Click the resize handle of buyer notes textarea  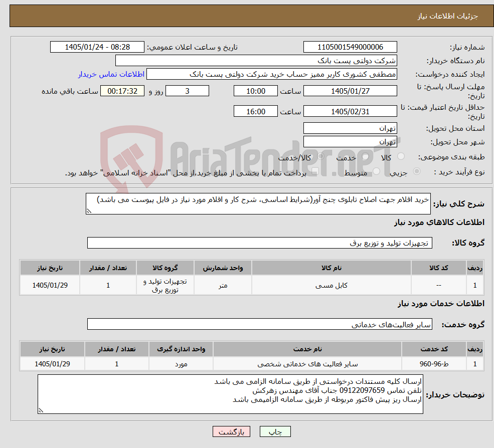[41, 410]
